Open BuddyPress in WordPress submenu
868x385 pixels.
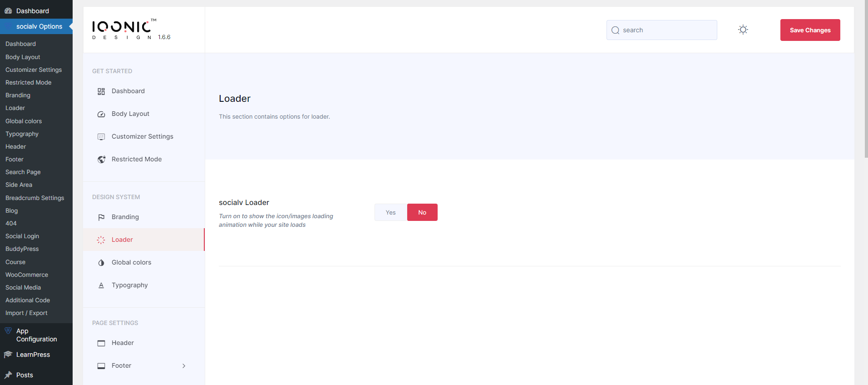click(x=22, y=249)
